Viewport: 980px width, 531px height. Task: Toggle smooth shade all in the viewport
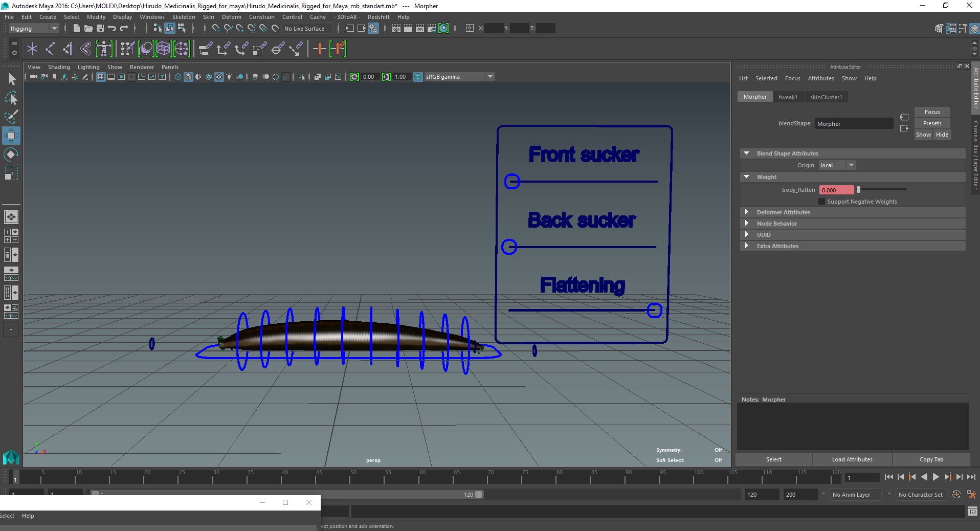point(188,77)
